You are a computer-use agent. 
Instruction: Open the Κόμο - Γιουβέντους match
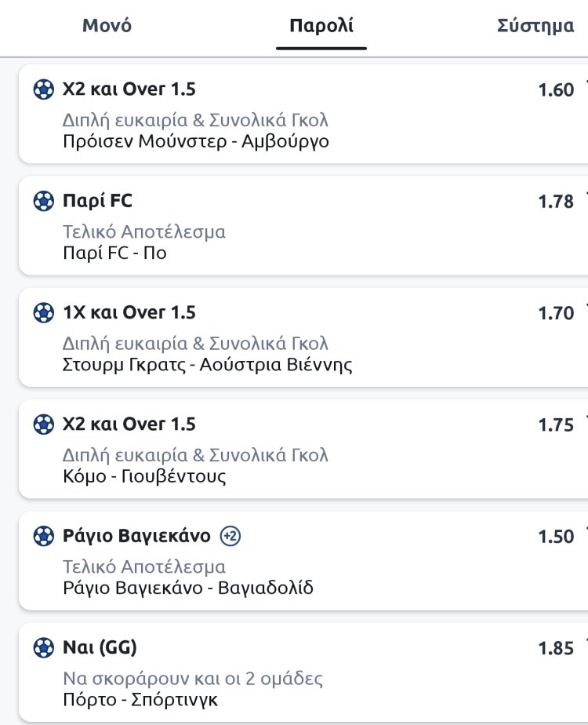pyautogui.click(x=144, y=476)
